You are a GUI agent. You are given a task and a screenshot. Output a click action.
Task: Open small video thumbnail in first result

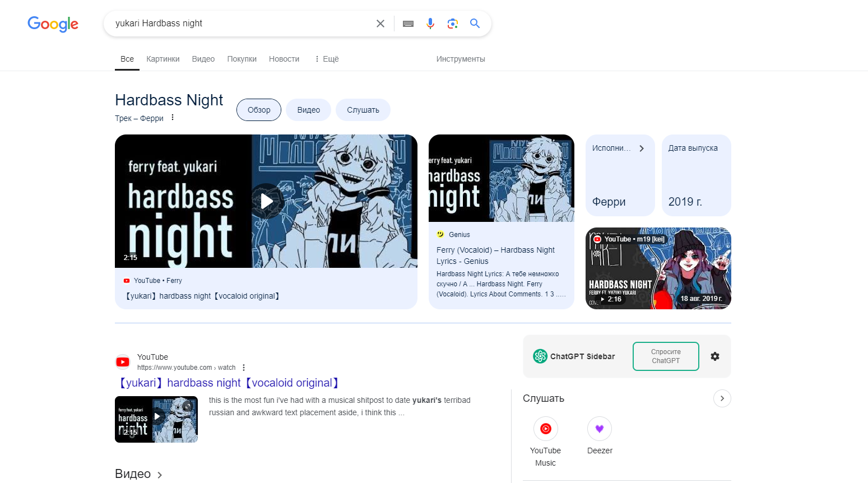[x=156, y=419]
